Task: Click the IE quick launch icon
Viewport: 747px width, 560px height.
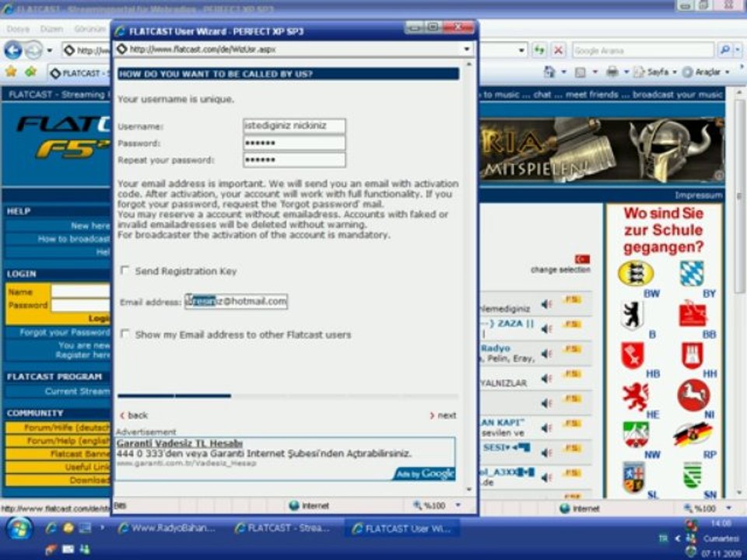Action: (x=51, y=527)
